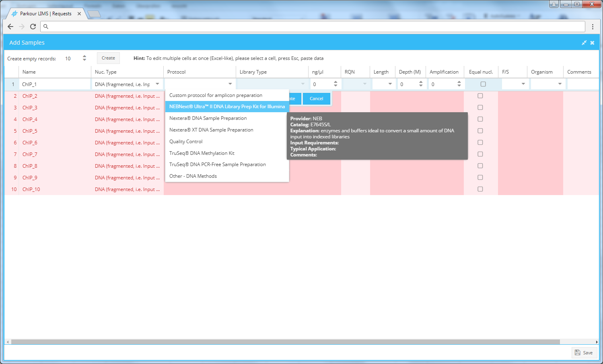Open the Nuc. Type dropdown for ChIP_1
This screenshot has height=364, width=603.
(157, 84)
